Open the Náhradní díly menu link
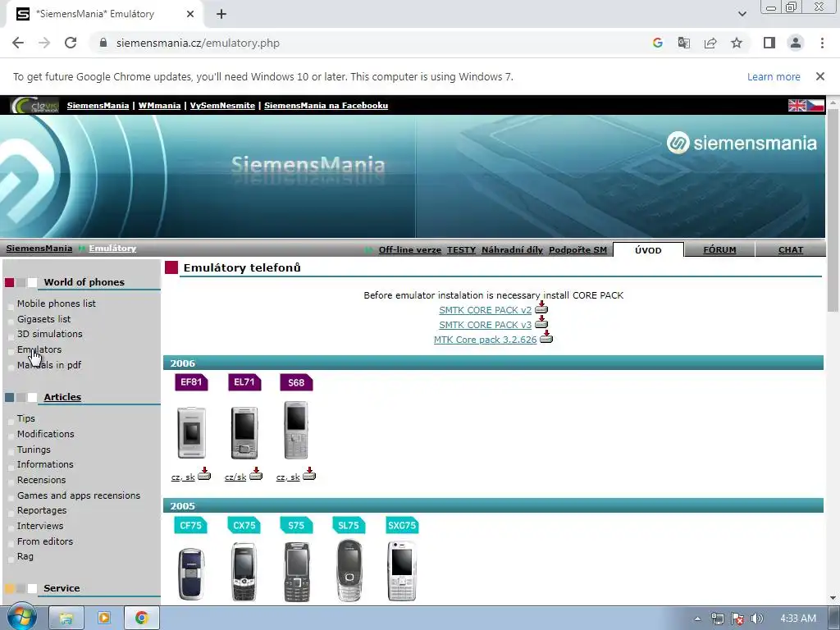Screen dimensions: 840x630 pos(512,249)
